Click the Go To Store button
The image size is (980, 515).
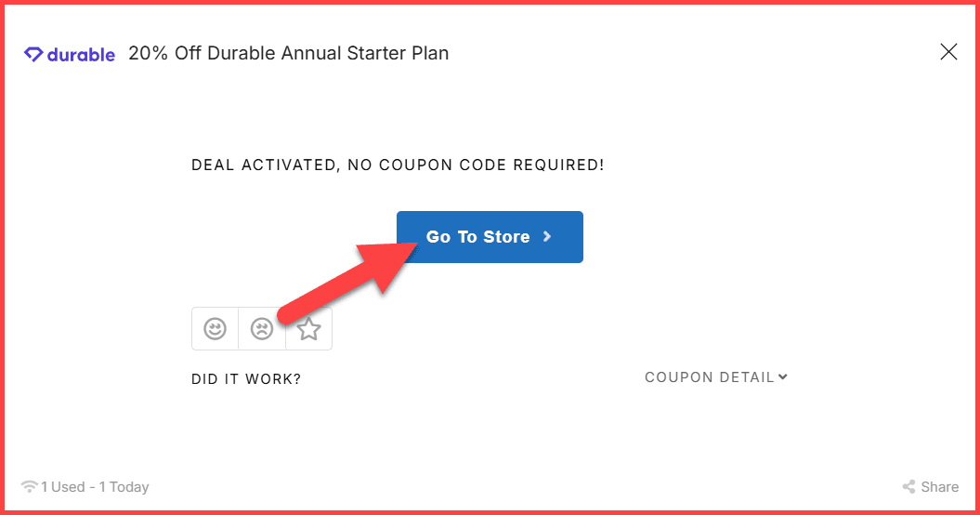490,237
